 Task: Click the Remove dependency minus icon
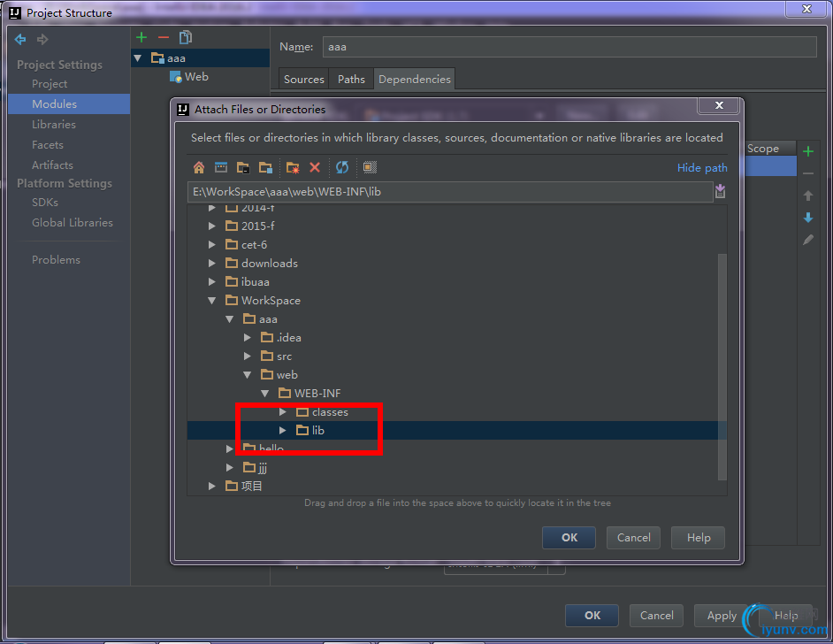click(x=808, y=173)
